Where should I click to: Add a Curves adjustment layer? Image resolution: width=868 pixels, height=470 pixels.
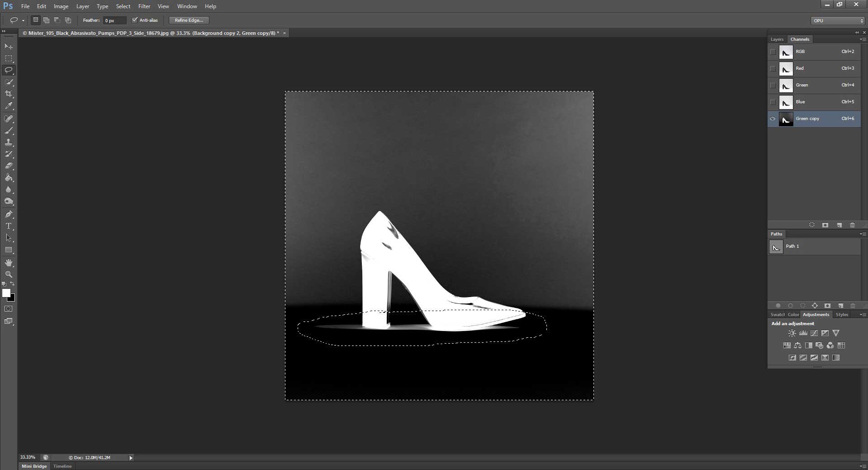tap(814, 333)
